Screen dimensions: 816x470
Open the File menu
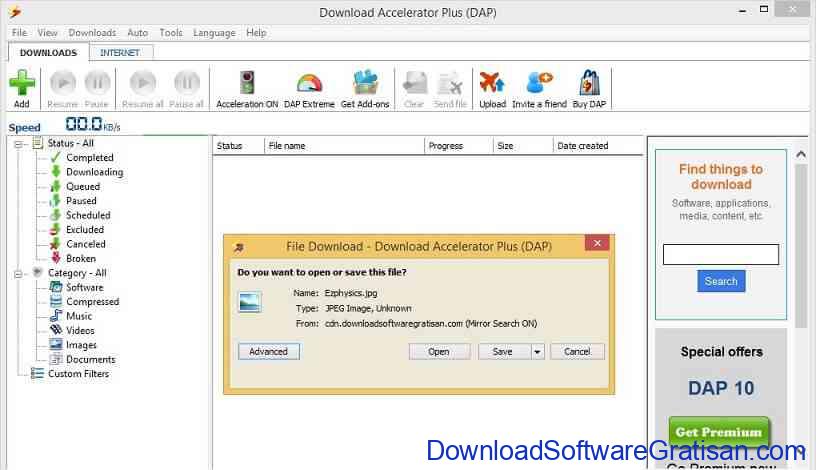[x=19, y=33]
